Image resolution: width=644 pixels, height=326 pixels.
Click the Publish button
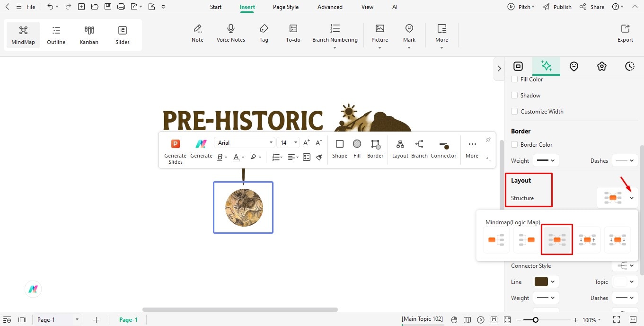point(557,7)
